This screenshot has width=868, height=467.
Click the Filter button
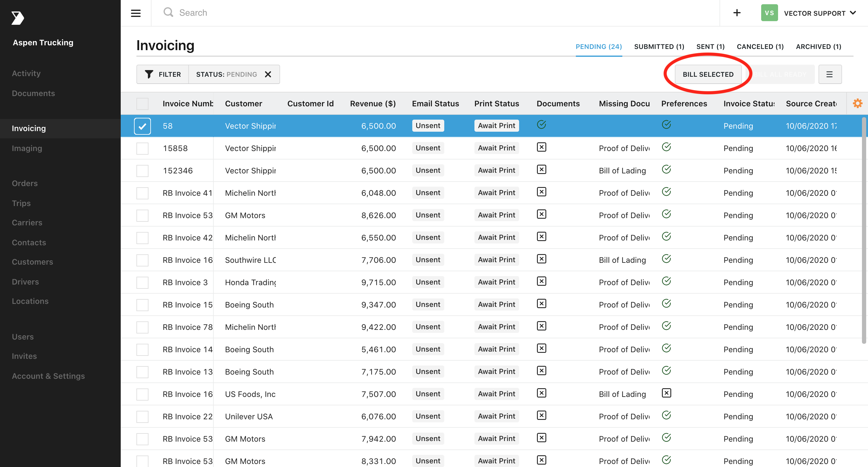click(x=163, y=74)
